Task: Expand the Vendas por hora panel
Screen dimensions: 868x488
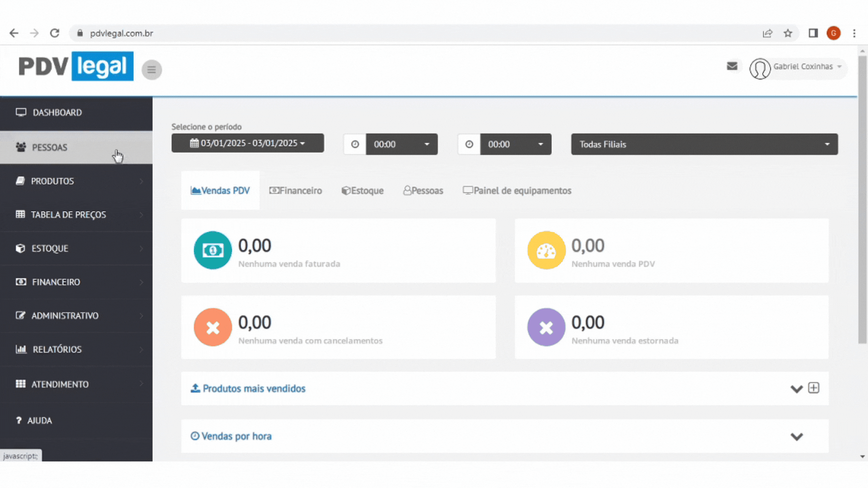Action: click(797, 436)
